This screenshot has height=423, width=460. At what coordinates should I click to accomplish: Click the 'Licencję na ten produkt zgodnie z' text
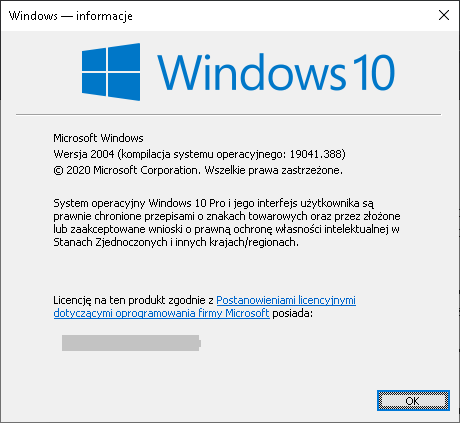tap(133, 300)
